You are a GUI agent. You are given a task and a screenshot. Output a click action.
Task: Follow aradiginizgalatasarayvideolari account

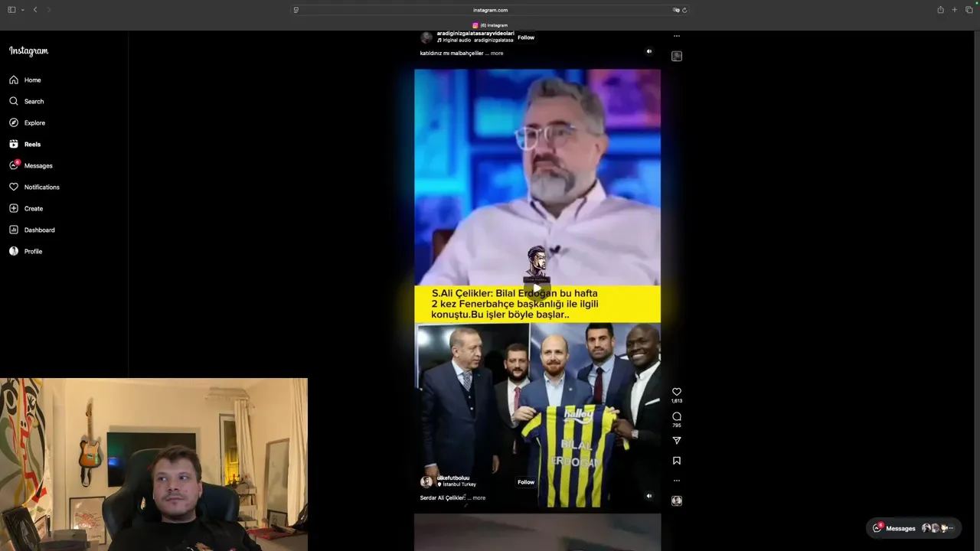526,37
